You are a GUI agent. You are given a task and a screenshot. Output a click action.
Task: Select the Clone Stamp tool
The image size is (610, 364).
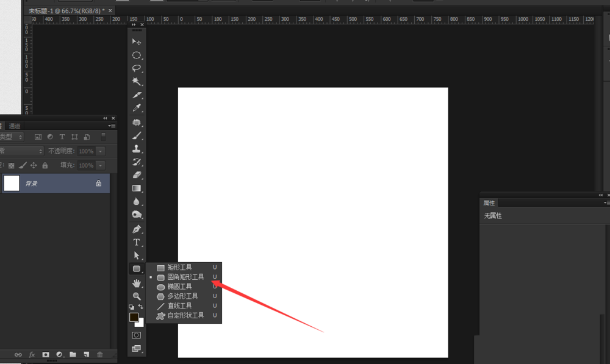point(137,149)
